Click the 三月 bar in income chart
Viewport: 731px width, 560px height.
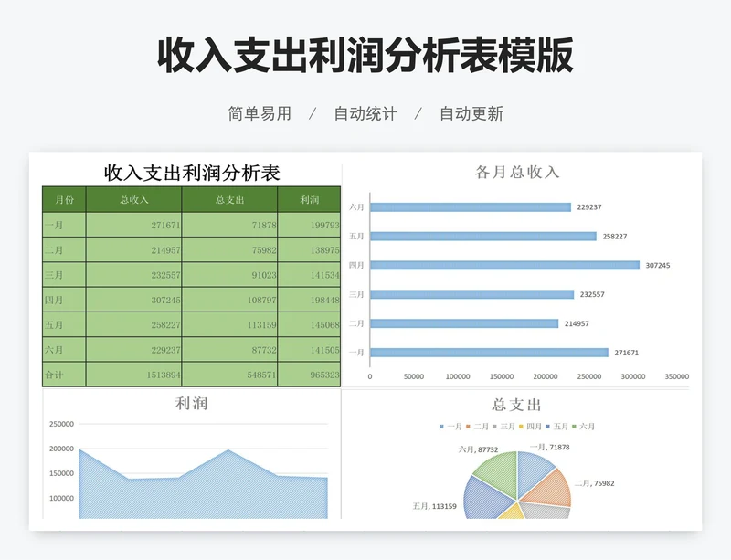pyautogui.click(x=472, y=294)
